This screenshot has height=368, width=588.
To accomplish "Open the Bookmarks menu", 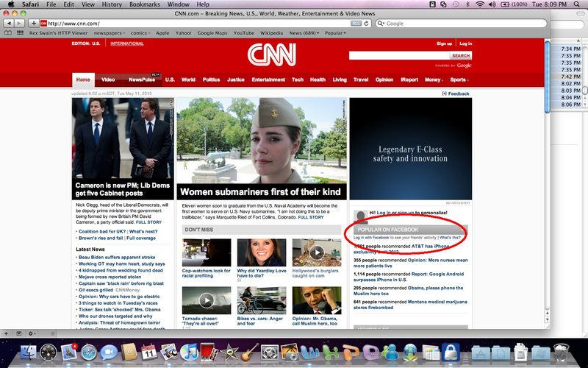I will [144, 4].
